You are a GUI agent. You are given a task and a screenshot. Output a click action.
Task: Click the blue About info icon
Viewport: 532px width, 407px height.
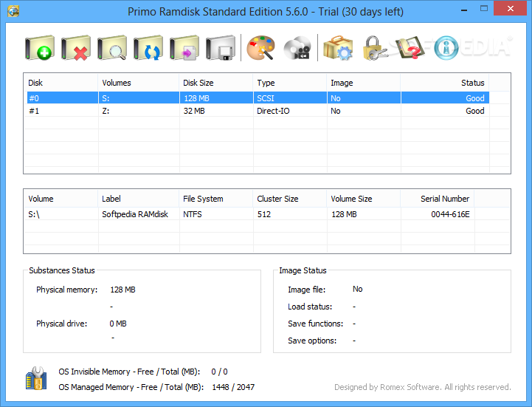[446, 48]
